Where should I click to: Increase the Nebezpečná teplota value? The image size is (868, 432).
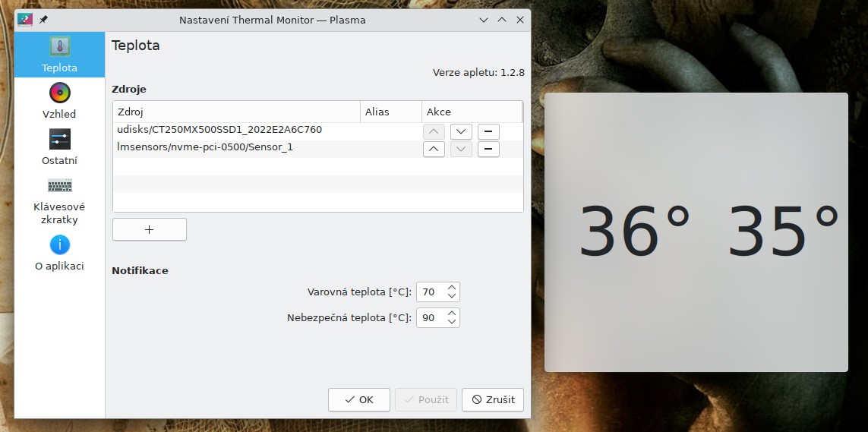coord(452,313)
